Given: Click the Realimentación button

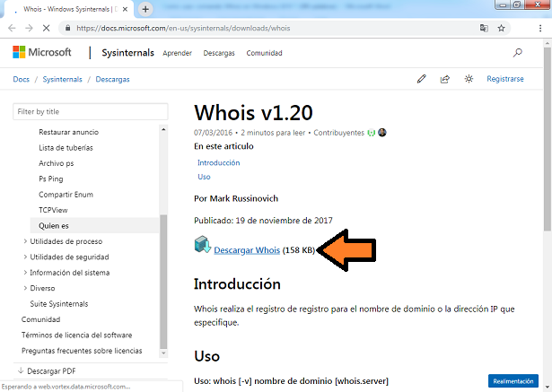Looking at the screenshot, I should tap(513, 381).
